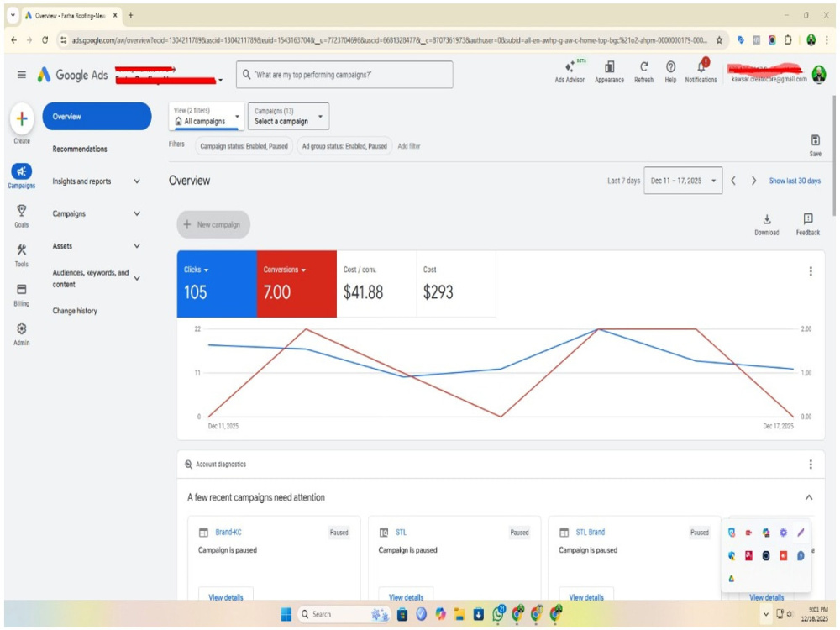
Task: Click the page vertical scrollbar
Action: pyautogui.click(x=833, y=155)
